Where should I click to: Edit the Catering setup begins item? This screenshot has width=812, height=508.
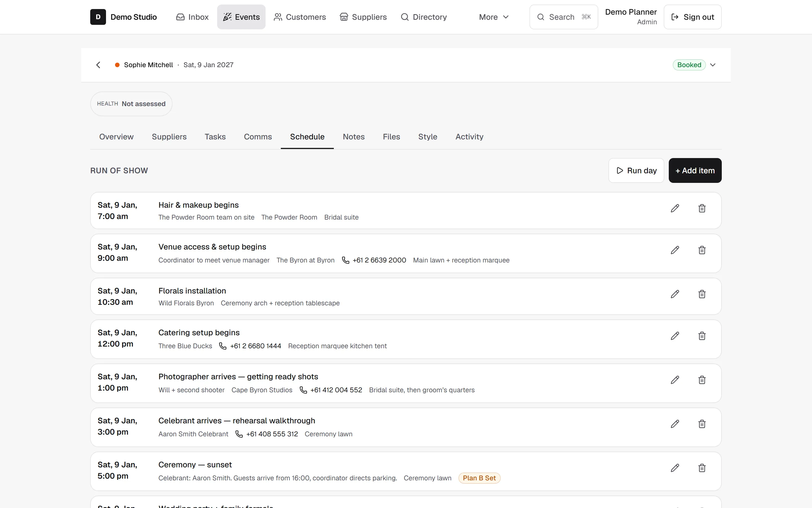coord(675,336)
